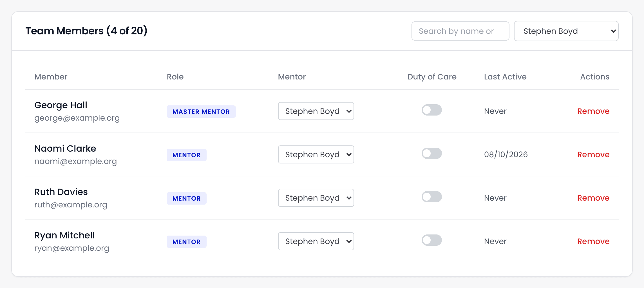
Task: Click Never in Ruth Davies' row
Action: (x=495, y=198)
